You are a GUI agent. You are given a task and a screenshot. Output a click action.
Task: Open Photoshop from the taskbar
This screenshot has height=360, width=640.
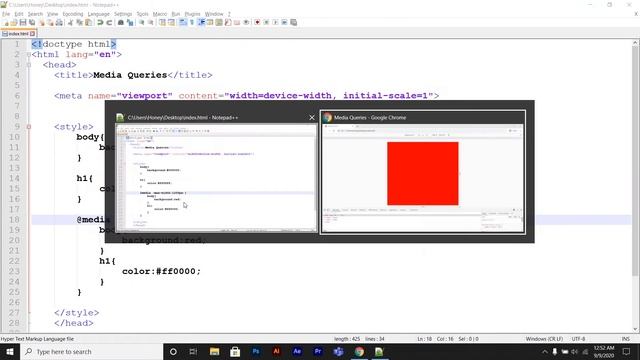(256, 351)
